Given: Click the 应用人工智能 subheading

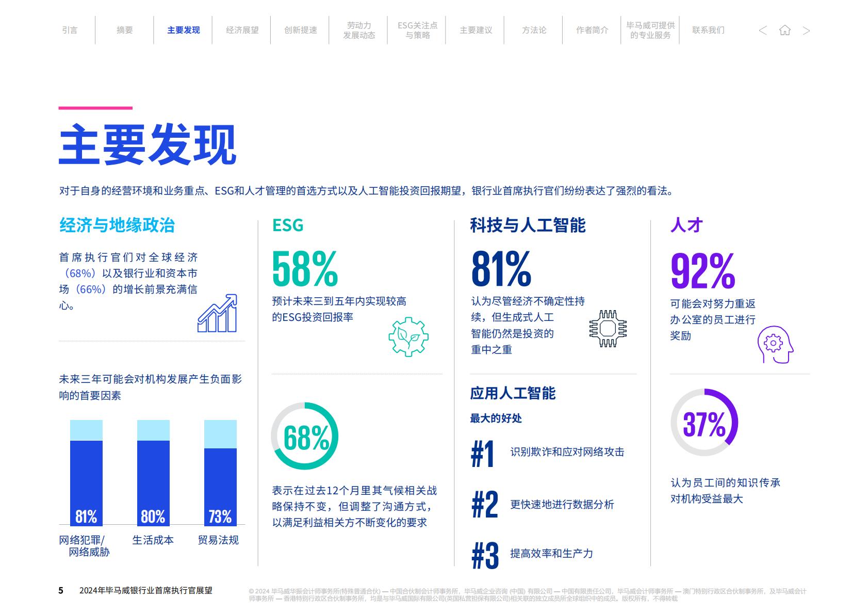Looking at the screenshot, I should (x=513, y=393).
